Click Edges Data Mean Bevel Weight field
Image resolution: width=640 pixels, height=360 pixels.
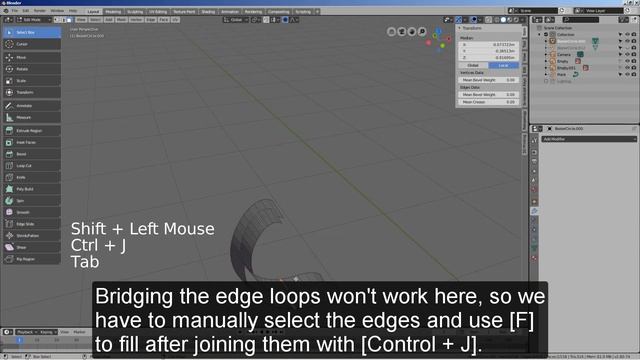point(489,95)
